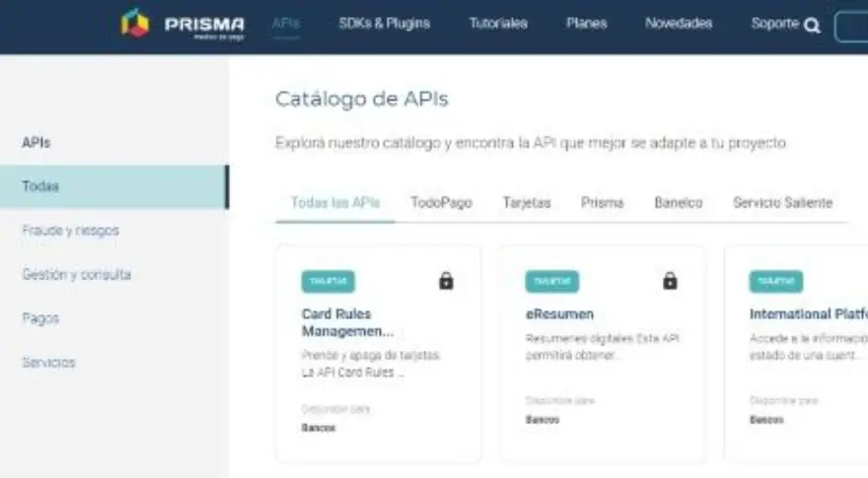The image size is (868, 478).
Task: Select Todas in the sidebar
Action: [114, 186]
